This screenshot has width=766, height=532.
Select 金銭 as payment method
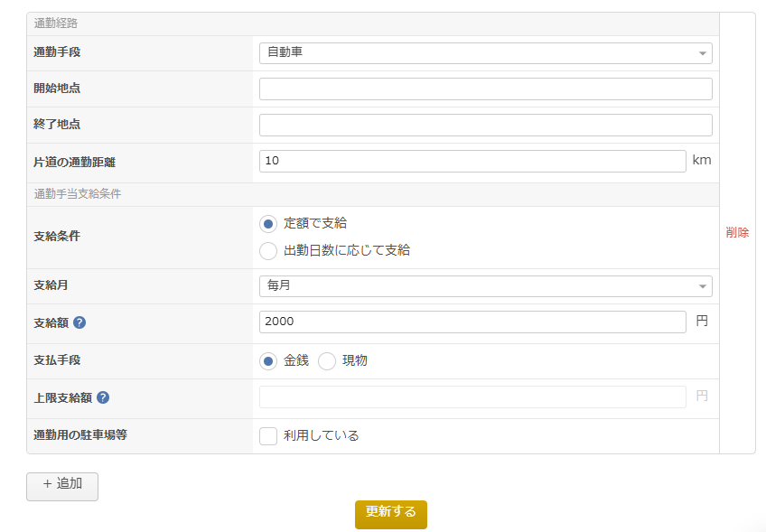pyautogui.click(x=268, y=360)
